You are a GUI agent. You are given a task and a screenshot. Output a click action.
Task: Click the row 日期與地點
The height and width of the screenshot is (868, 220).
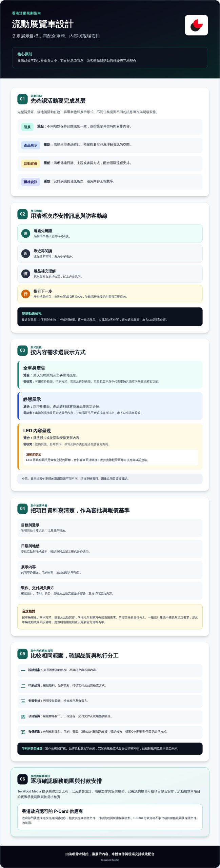(x=110, y=549)
